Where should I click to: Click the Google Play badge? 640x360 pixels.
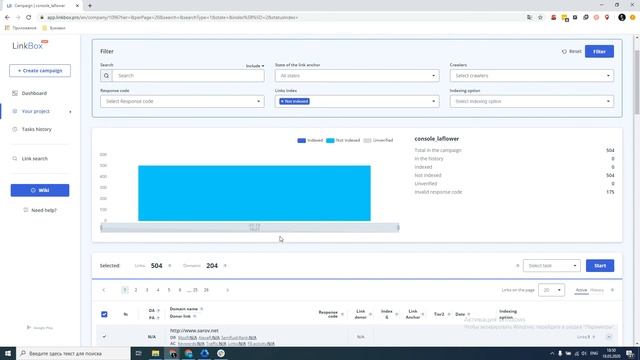tap(40, 327)
